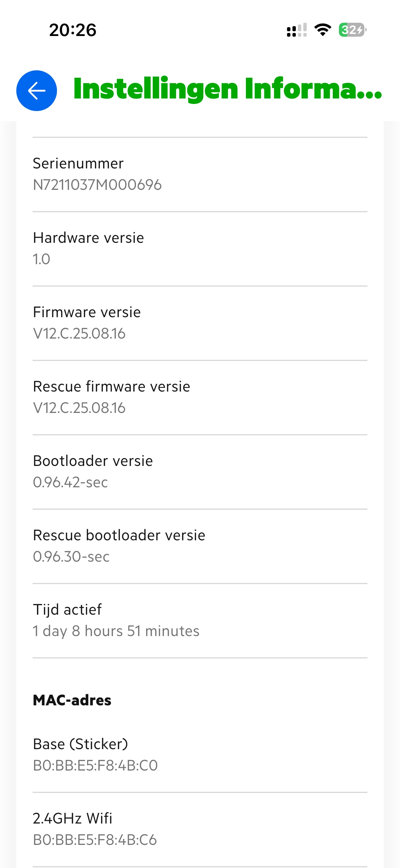Tap the cellular signal strength icon

[x=297, y=30]
